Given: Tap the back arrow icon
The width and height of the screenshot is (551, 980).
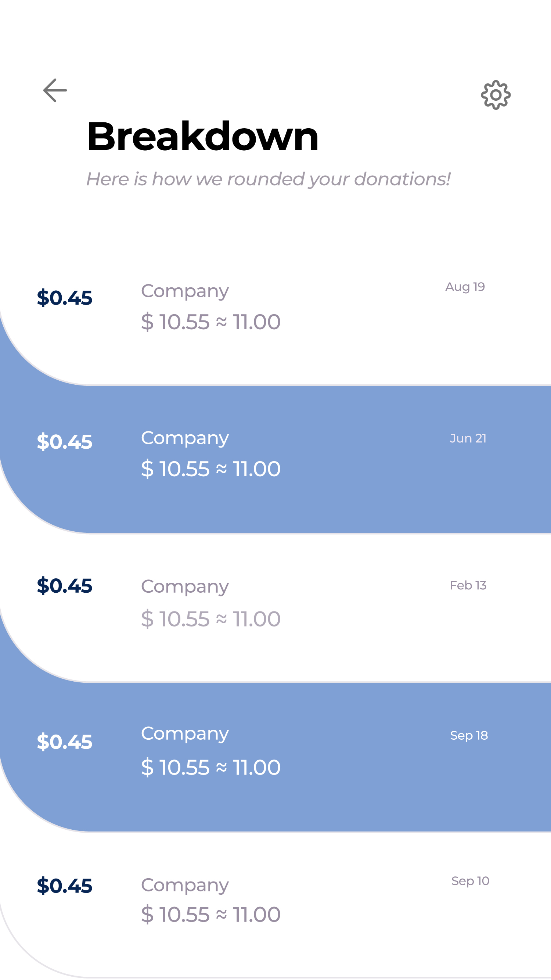Looking at the screenshot, I should (55, 90).
